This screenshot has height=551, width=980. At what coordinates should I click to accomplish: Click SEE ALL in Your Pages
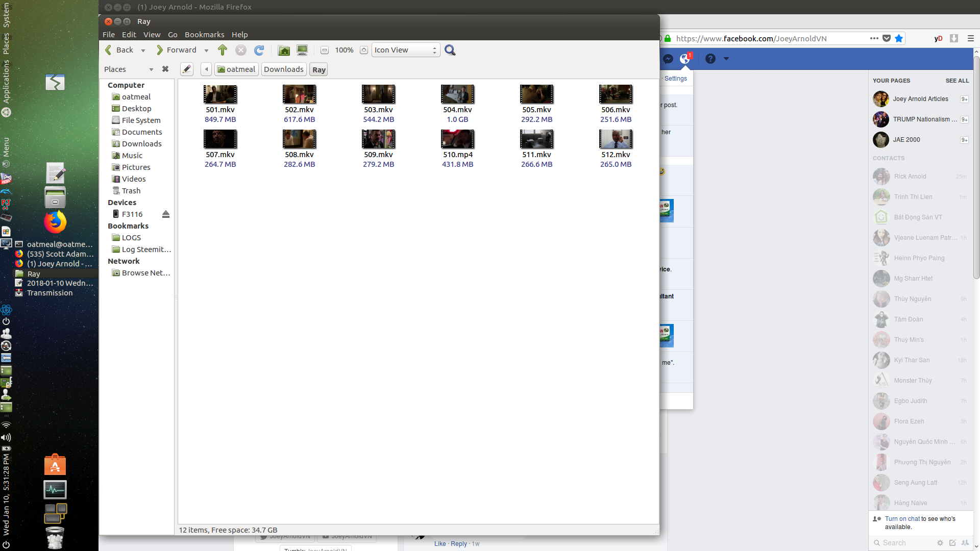957,81
